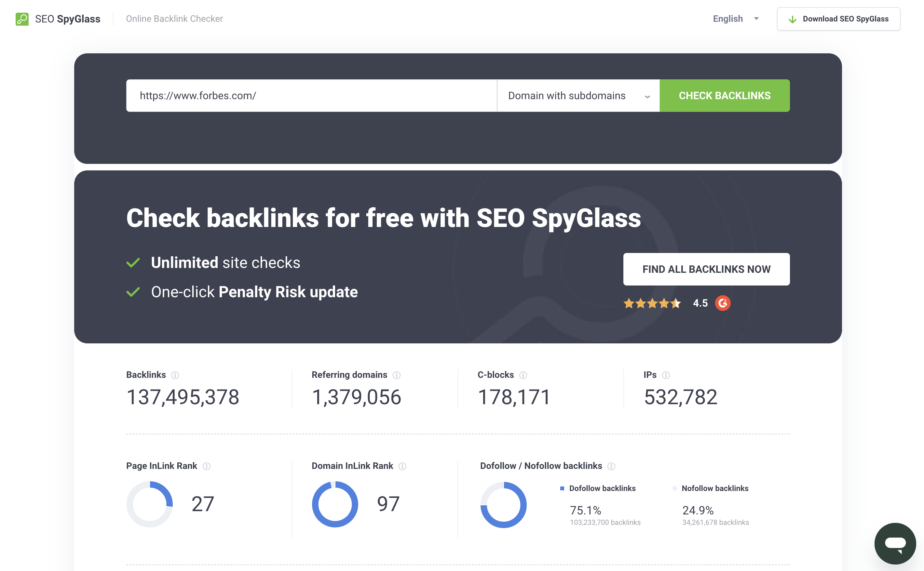The image size is (924, 571).
Task: Click the 4.5 rating score
Action: pos(700,303)
